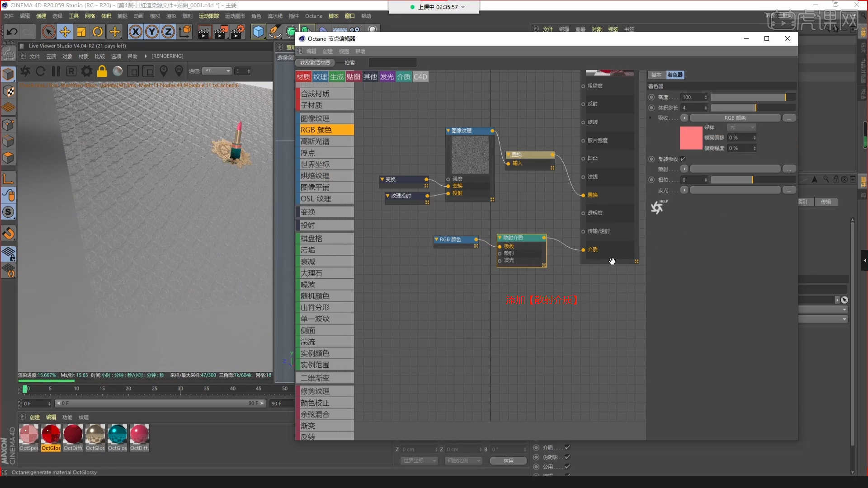
Task: Collapse the RGB 颜色 node triangle
Action: [x=436, y=239]
